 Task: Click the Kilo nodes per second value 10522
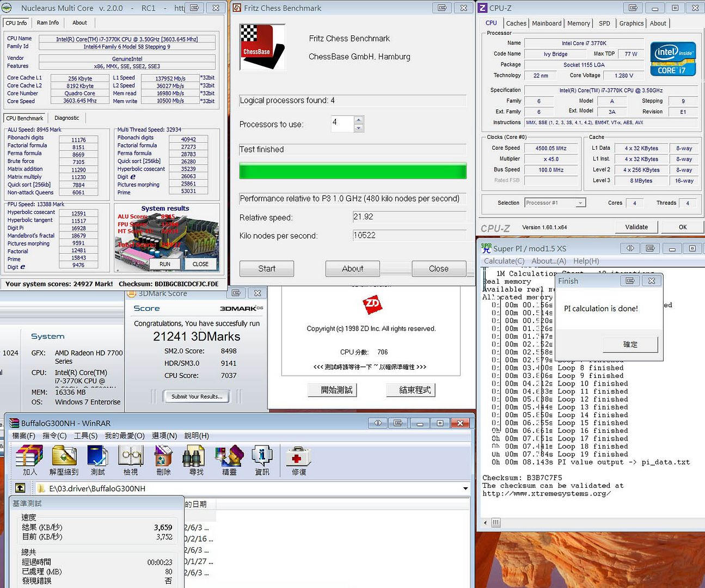pyautogui.click(x=364, y=235)
